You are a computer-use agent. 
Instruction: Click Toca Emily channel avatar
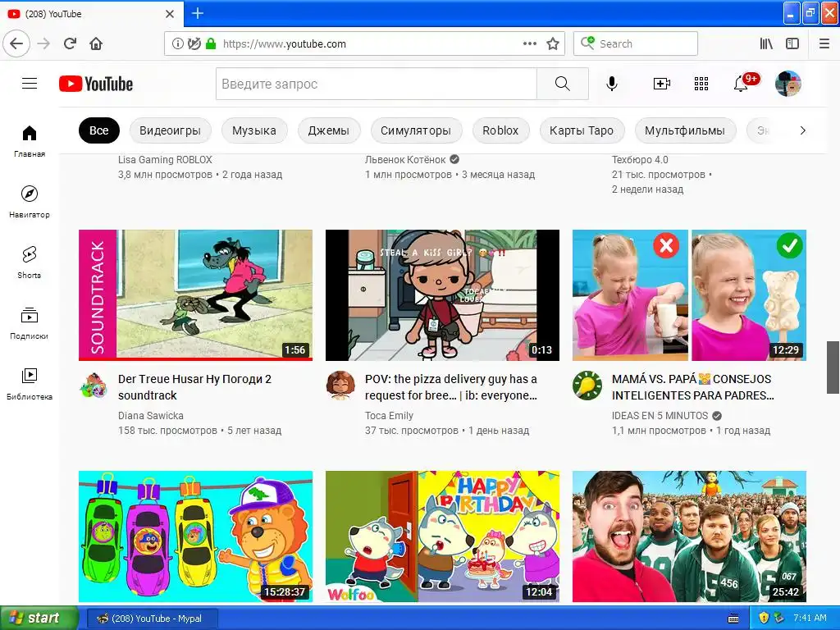(340, 386)
